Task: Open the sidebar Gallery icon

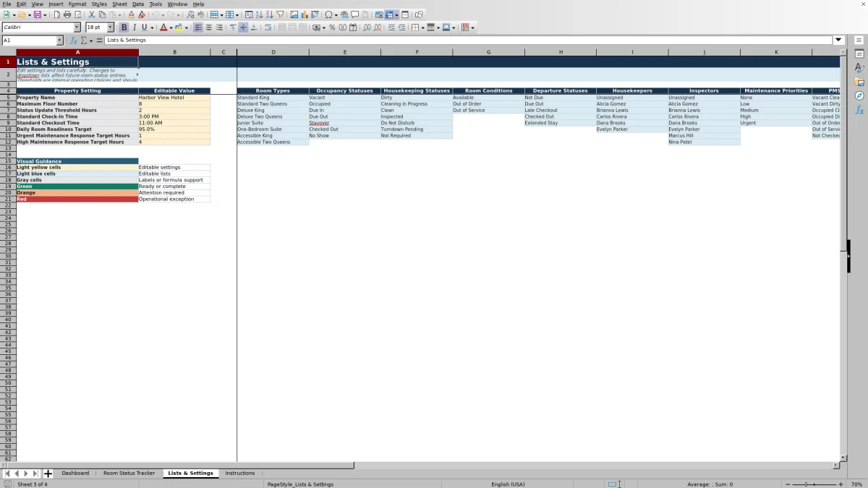Action: [859, 82]
